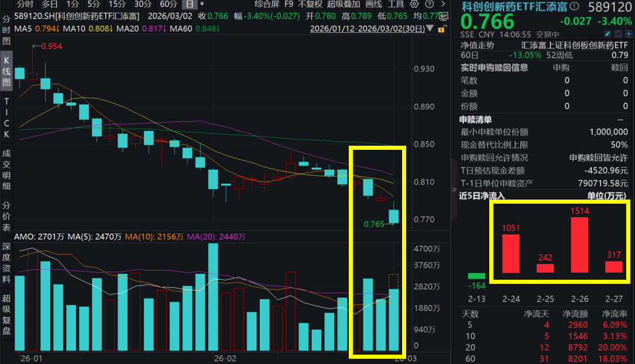Click the help question-mark icon in the toolbar
Image resolution: width=635 pixels, height=364 pixels.
click(x=428, y=5)
